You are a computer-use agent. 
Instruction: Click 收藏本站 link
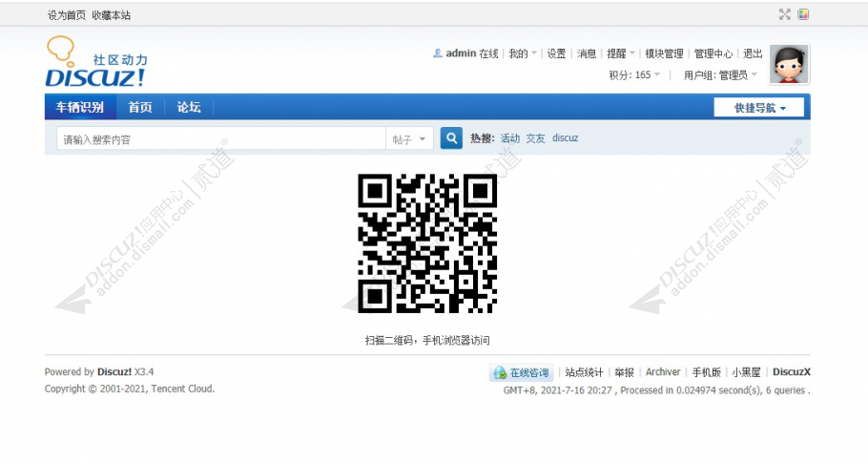(112, 15)
